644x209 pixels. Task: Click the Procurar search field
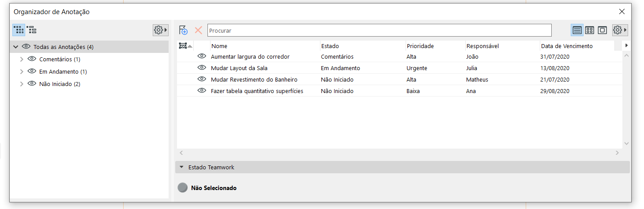pyautogui.click(x=379, y=30)
